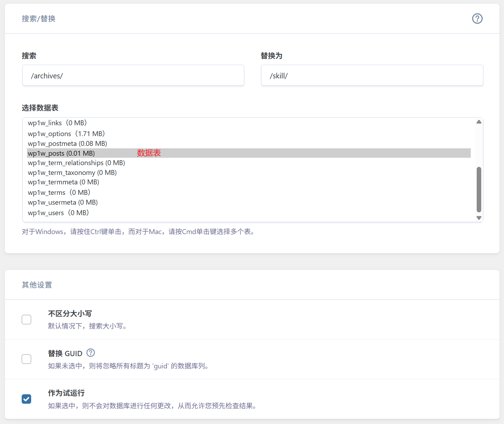Viewport: 504px width, 424px height.
Task: Open the Search/Replace help icon
Action: tap(477, 19)
